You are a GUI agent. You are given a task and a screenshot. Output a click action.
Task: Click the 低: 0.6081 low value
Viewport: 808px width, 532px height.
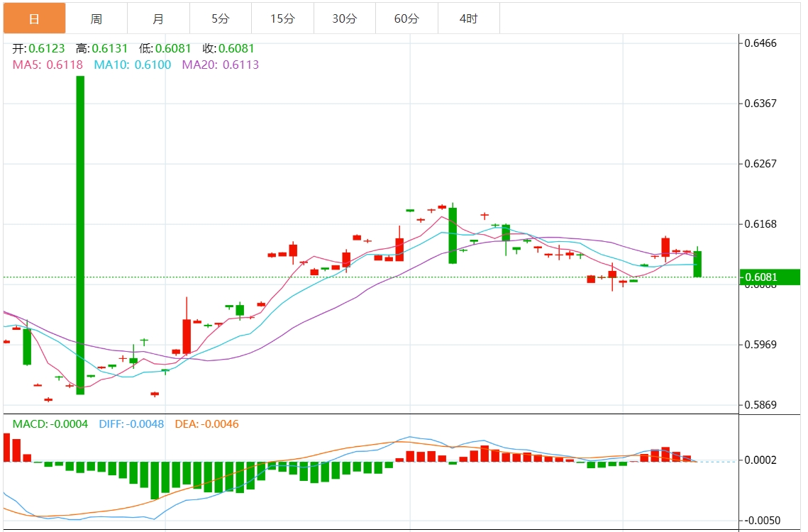[x=165, y=48]
